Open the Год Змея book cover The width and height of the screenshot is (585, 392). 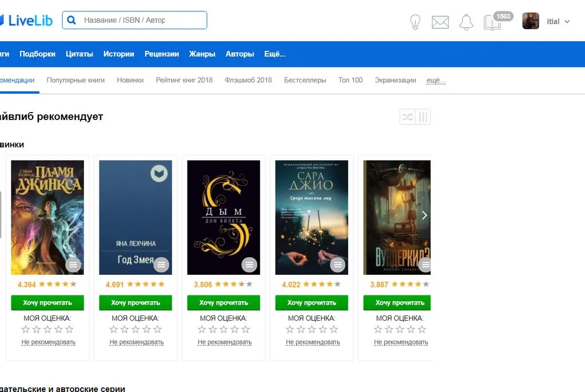[x=136, y=218]
